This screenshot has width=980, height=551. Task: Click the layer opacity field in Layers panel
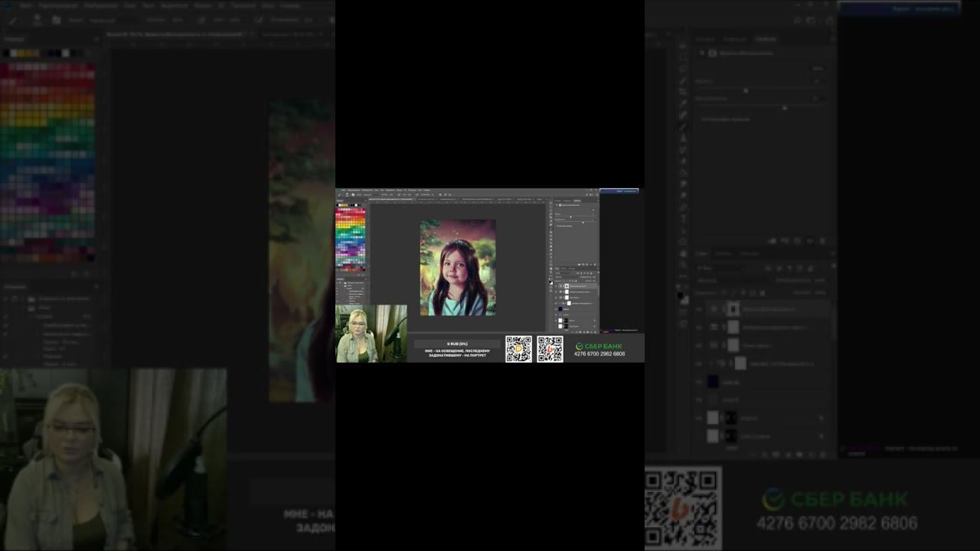594,277
